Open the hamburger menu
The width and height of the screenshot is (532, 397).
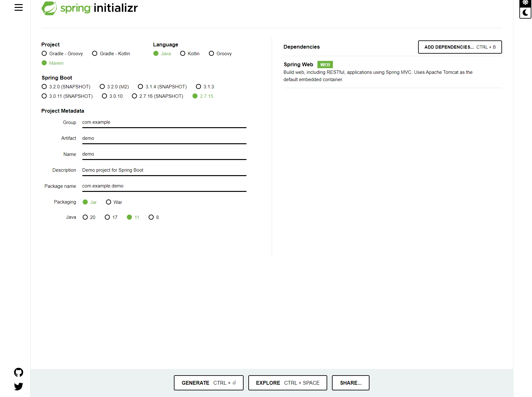pos(19,8)
